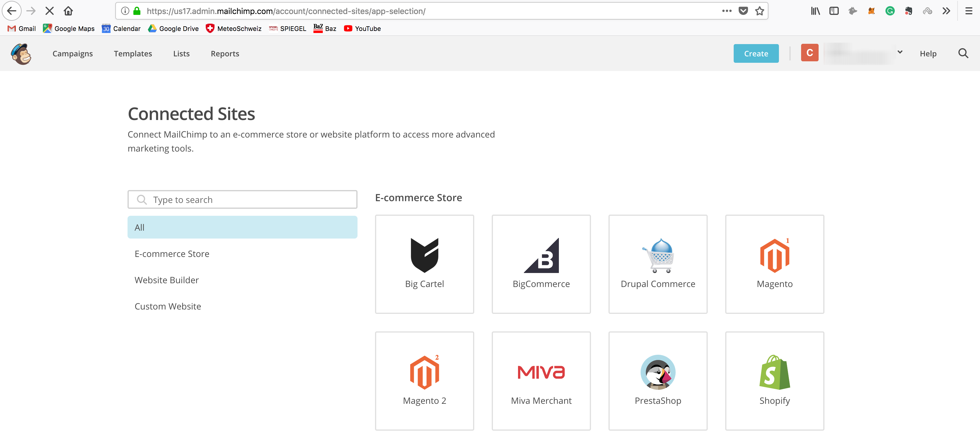Stop page loading with X button
The width and height of the screenshot is (980, 440).
[x=49, y=11]
